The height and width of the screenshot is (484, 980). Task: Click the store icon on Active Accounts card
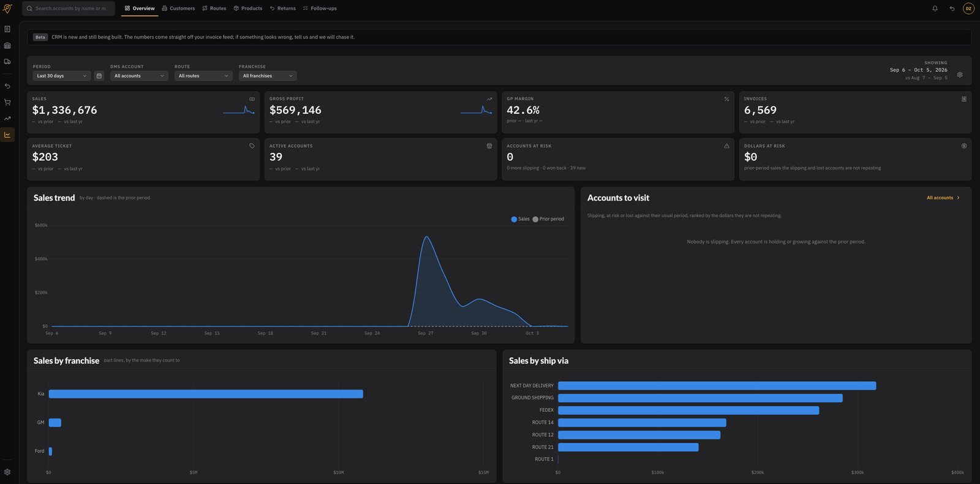489,146
